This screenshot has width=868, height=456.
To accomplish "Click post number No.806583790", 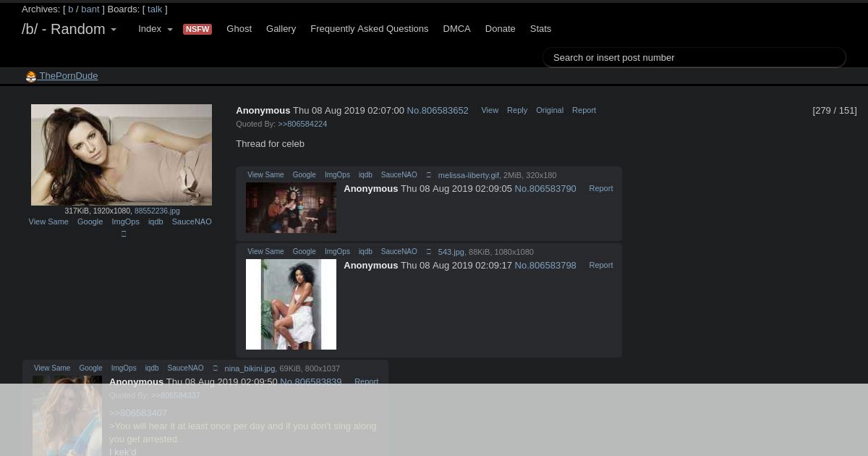I will pyautogui.click(x=545, y=189).
